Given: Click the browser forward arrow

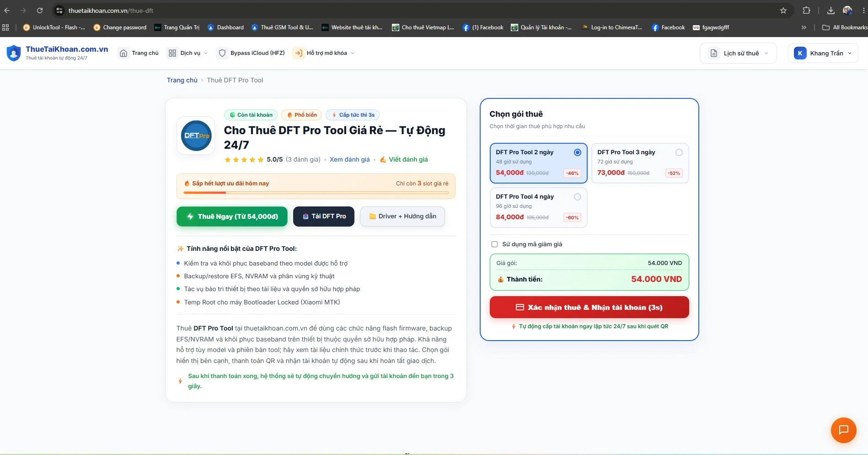Looking at the screenshot, I should coord(23,11).
